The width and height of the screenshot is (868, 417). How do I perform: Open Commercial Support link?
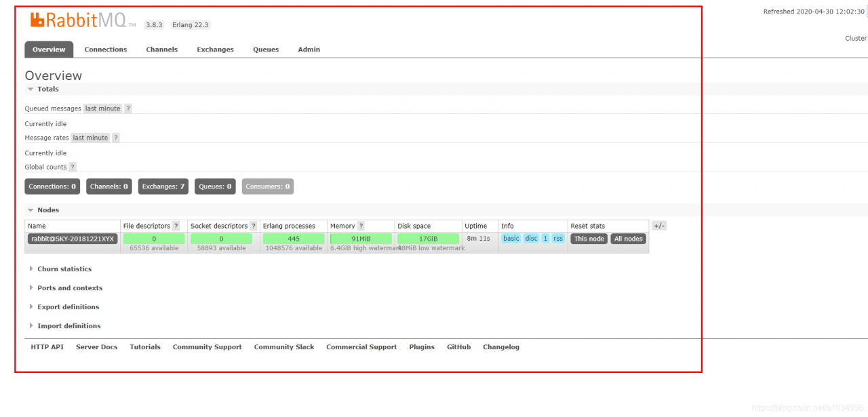click(361, 347)
